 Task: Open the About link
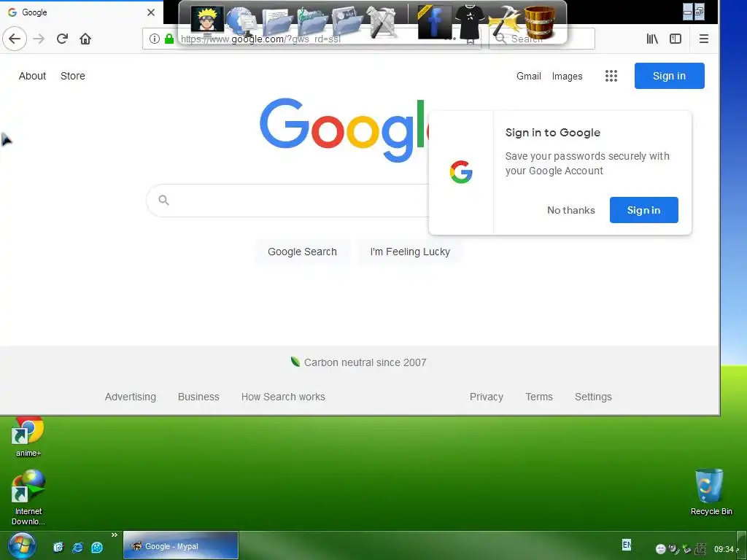[32, 76]
